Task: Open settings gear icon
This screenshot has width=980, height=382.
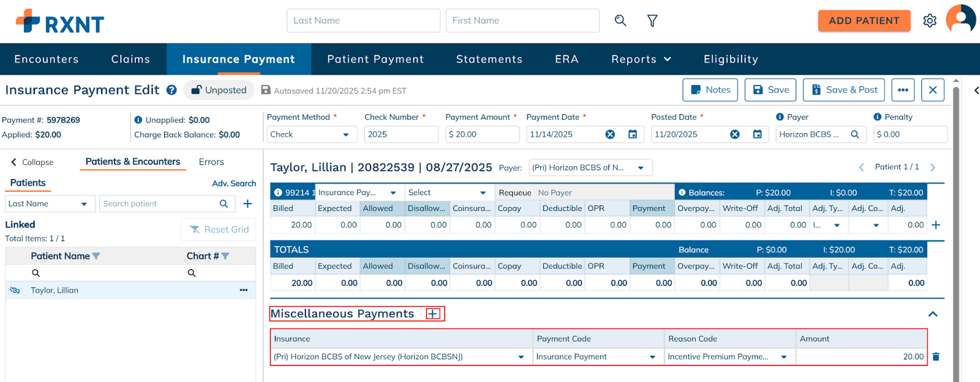Action: 929,21
